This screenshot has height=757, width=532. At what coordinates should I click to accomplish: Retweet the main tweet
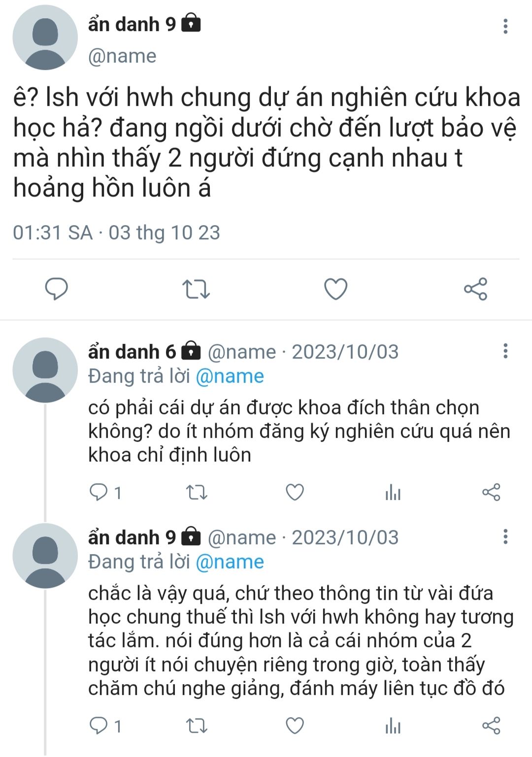tap(196, 289)
